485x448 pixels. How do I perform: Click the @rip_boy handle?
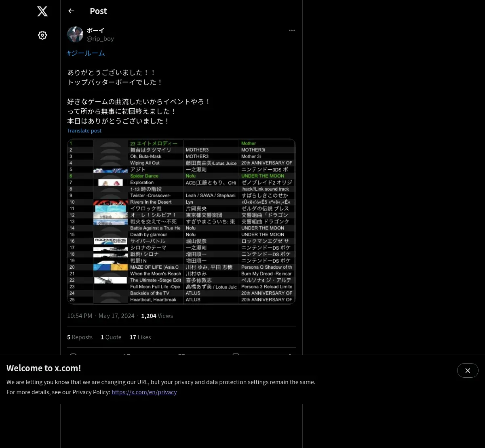[100, 39]
